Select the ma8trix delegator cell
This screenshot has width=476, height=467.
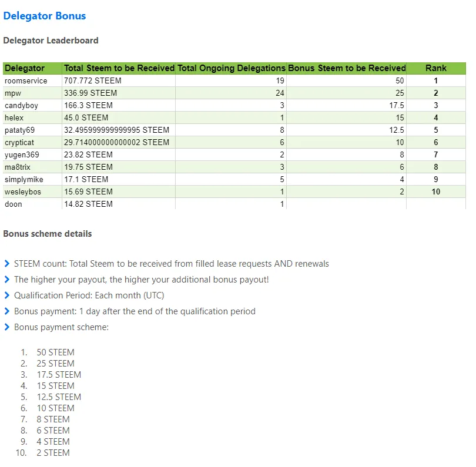click(x=32, y=167)
